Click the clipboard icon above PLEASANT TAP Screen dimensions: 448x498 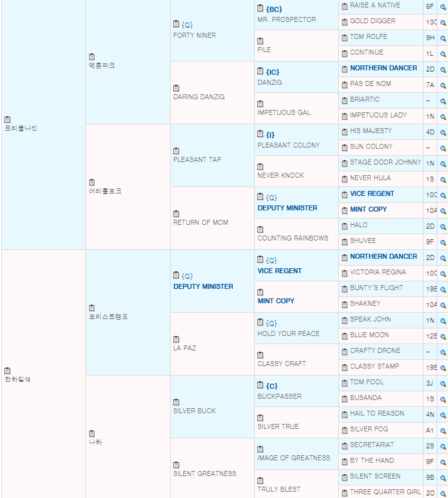coord(176,151)
